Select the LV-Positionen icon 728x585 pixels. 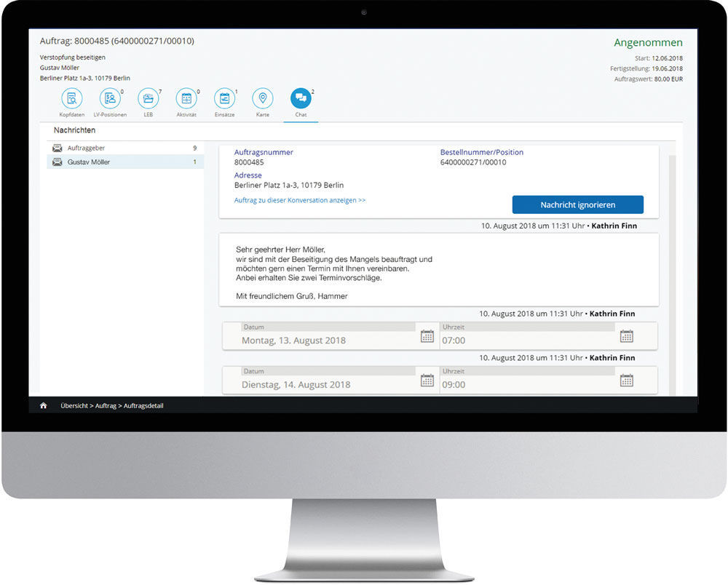point(111,98)
